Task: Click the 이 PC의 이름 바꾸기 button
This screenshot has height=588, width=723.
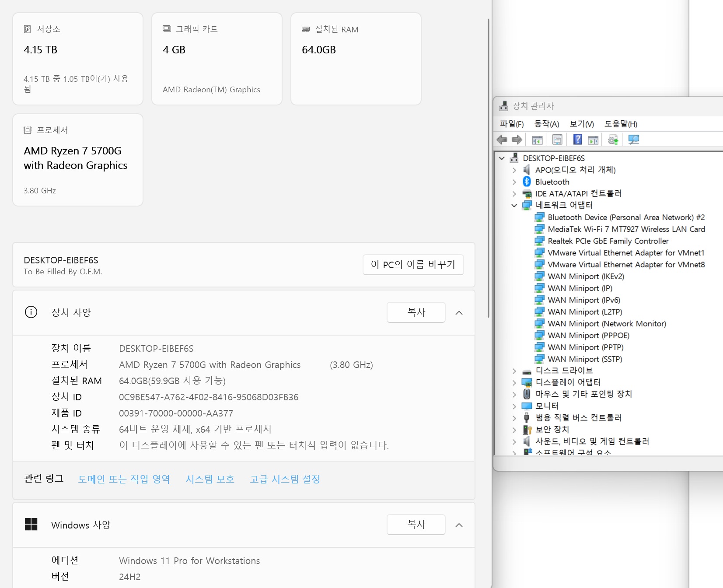Action: pos(413,265)
